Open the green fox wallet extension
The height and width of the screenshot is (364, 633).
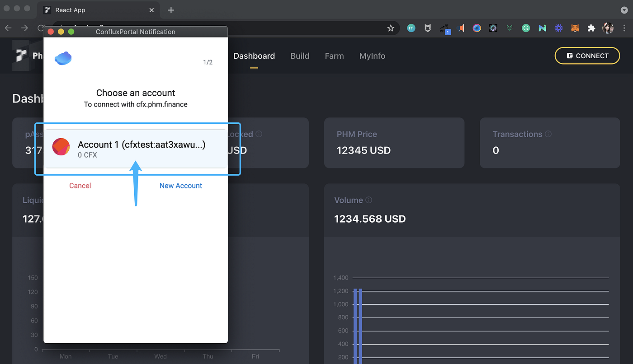click(510, 28)
